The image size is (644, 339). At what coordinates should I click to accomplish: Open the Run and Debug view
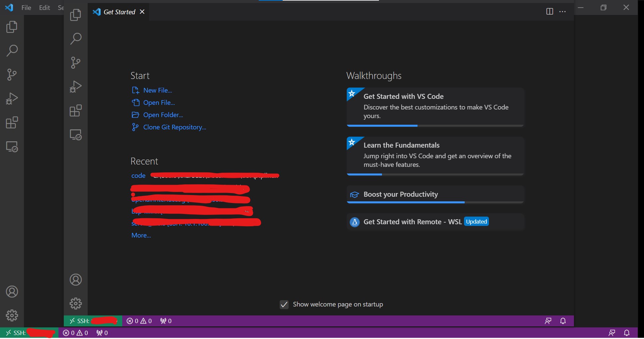pyautogui.click(x=75, y=86)
